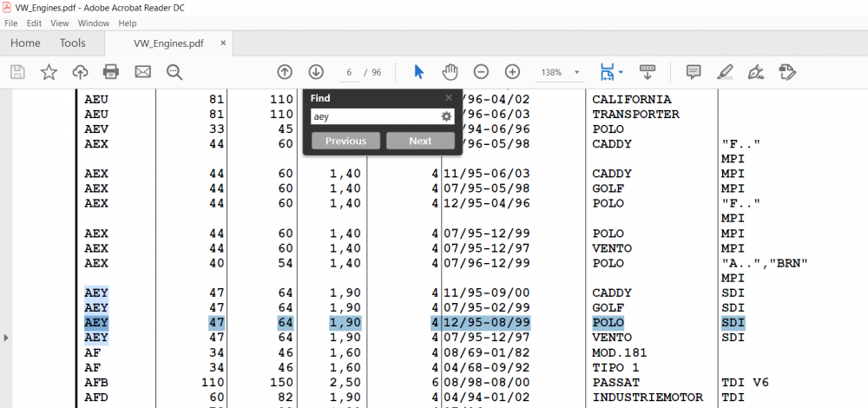Activate the selection arrow tool
The width and height of the screenshot is (868, 408).
click(x=419, y=72)
